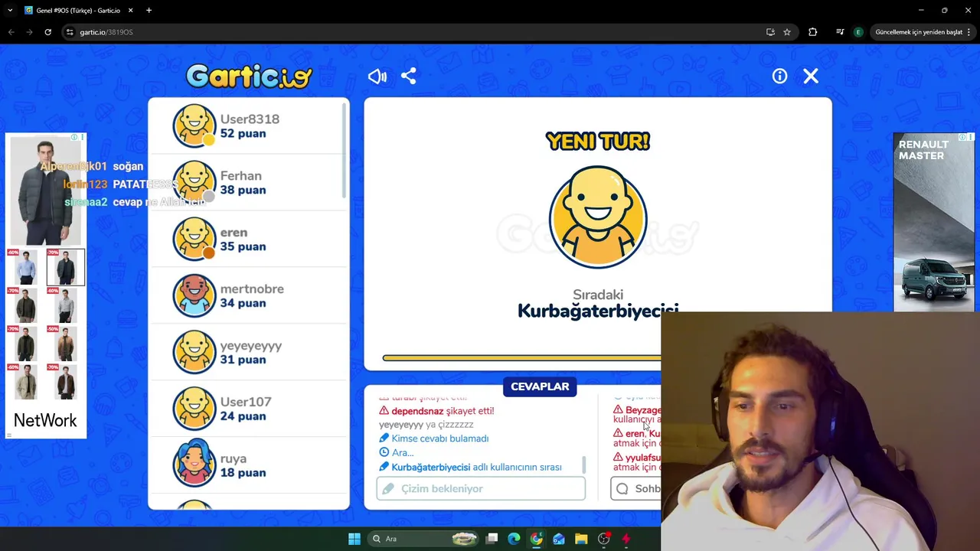Install the app via address bar icon

point(770,32)
